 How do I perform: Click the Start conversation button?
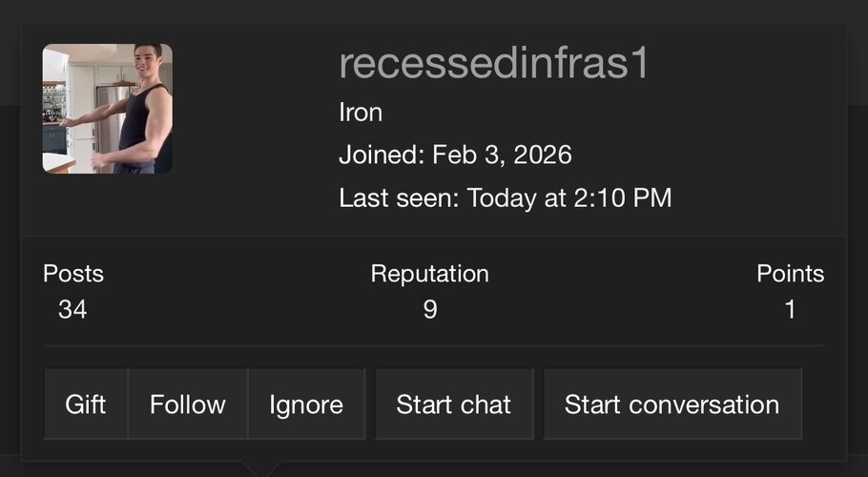click(672, 404)
